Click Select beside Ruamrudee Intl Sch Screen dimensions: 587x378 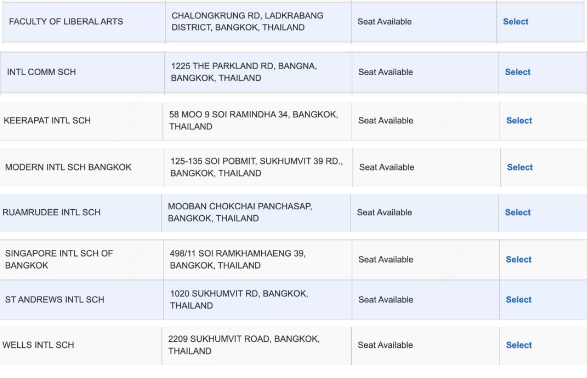(x=518, y=212)
